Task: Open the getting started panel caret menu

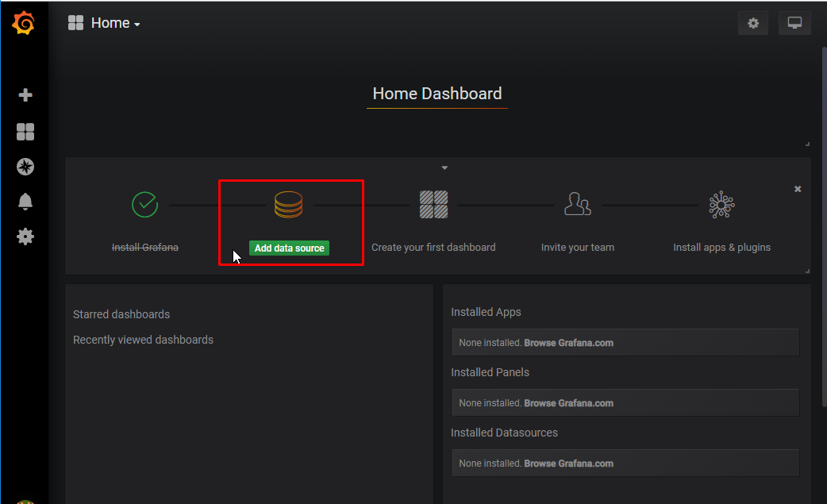Action: (x=444, y=167)
